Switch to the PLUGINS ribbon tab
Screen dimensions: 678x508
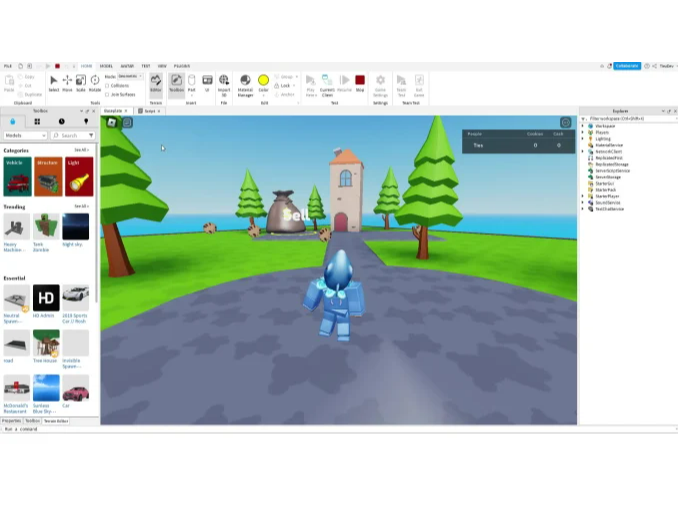182,66
